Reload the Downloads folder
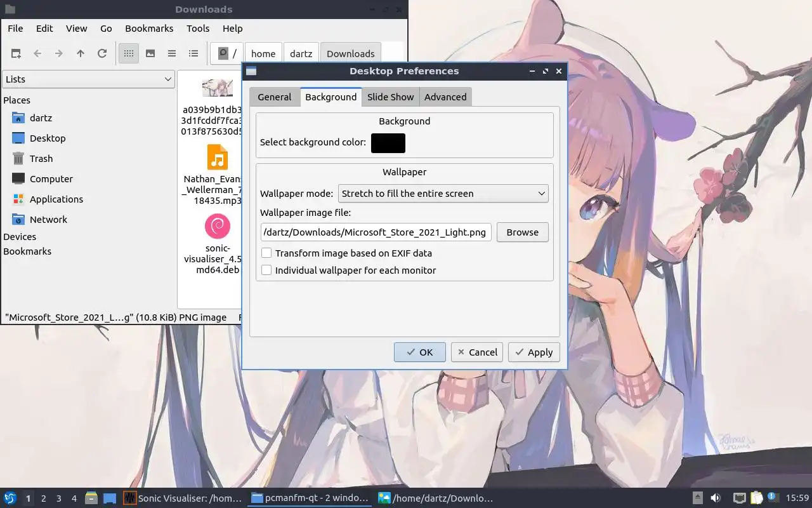 tap(102, 53)
